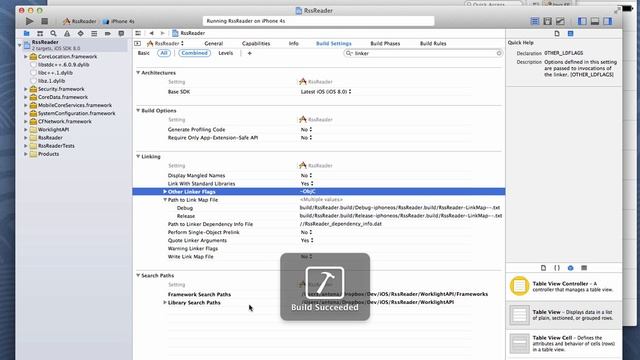
Task: Collapse the Linking section
Action: pyautogui.click(x=138, y=156)
